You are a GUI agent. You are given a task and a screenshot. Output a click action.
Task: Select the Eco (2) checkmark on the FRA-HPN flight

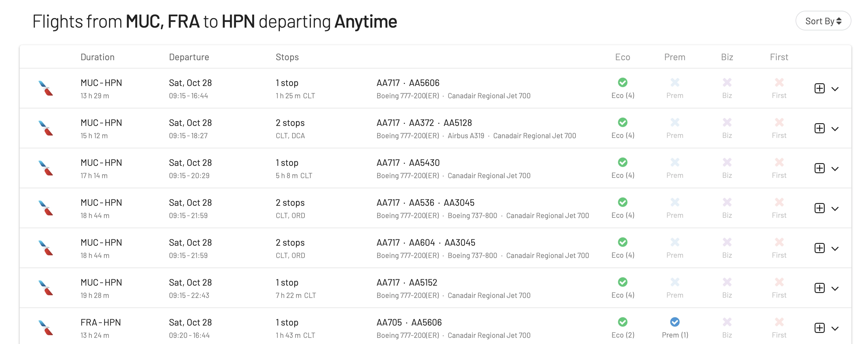tap(622, 322)
